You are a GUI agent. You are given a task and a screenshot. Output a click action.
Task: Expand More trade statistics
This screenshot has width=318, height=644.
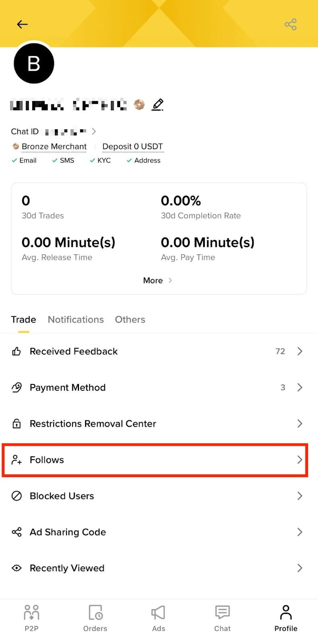click(x=158, y=281)
